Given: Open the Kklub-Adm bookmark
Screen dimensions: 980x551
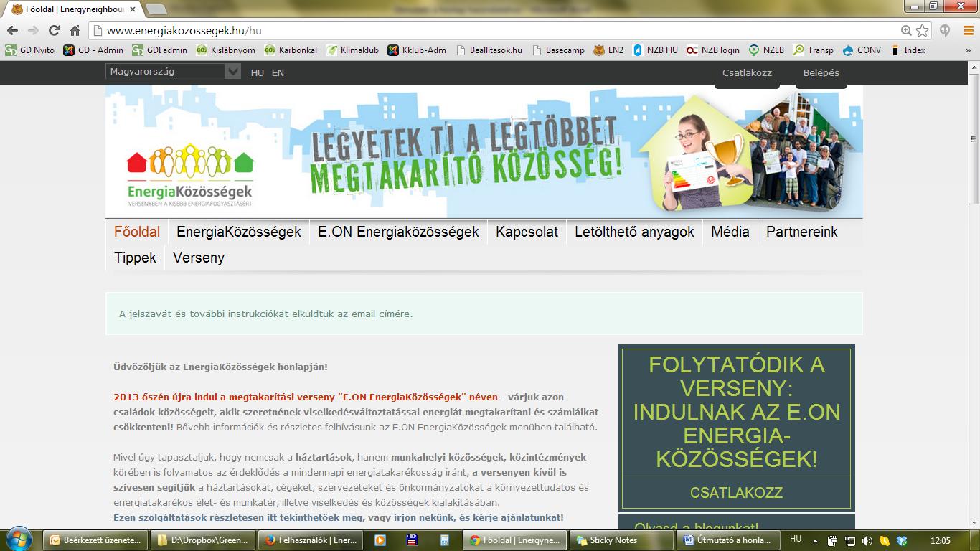Looking at the screenshot, I should coord(417,50).
